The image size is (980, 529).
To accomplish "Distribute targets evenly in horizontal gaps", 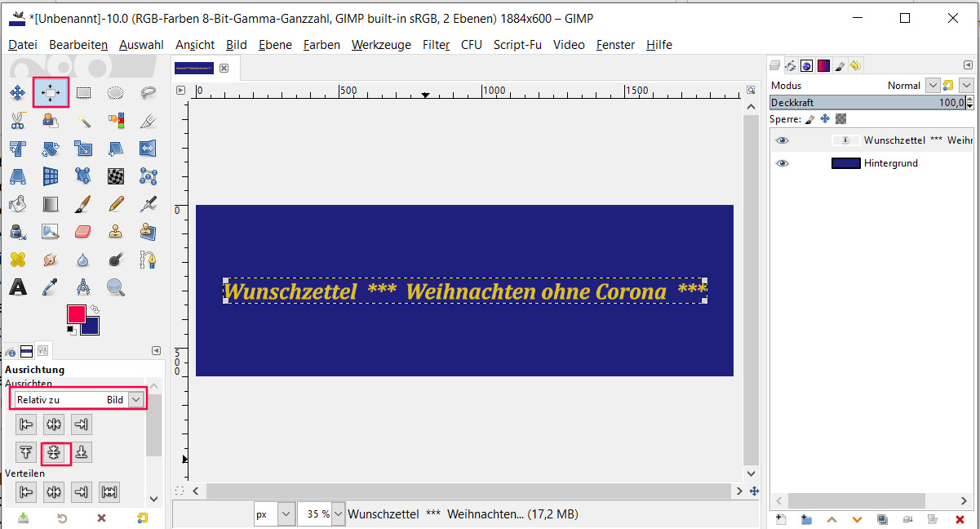I will coord(108,491).
